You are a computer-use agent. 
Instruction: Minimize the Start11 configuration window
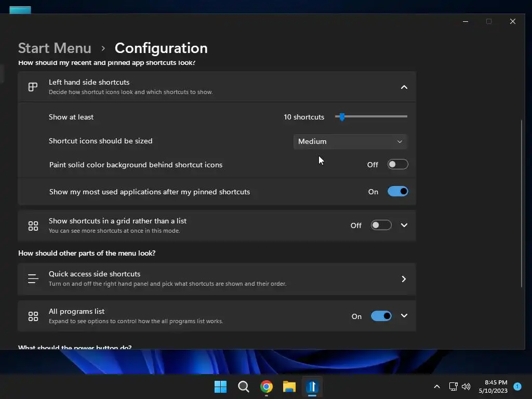coord(465,21)
